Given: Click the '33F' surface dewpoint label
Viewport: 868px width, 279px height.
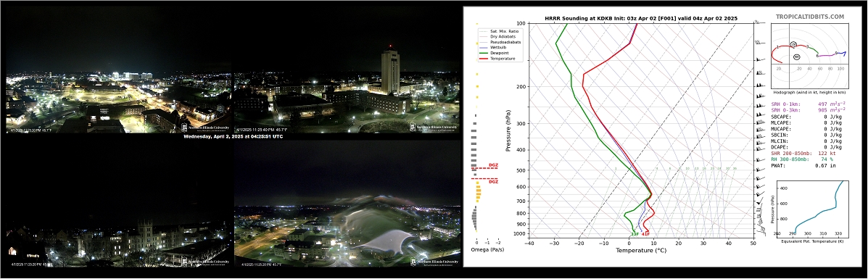Looking at the screenshot, I should [635, 234].
